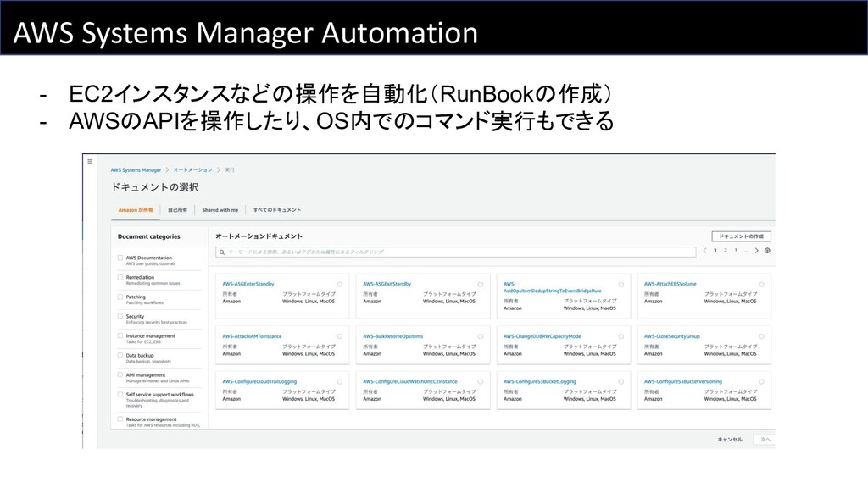Select page 1 in pagination
Image resolution: width=868 pixels, height=488 pixels.
(715, 251)
